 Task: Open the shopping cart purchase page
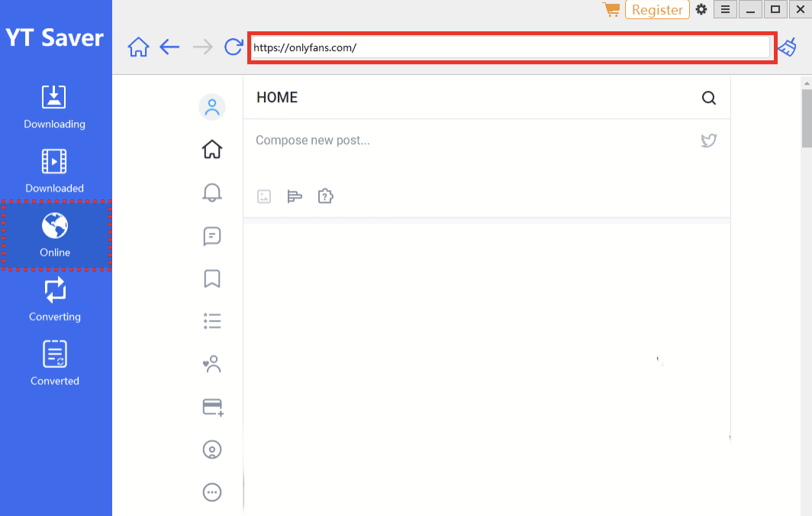point(611,9)
